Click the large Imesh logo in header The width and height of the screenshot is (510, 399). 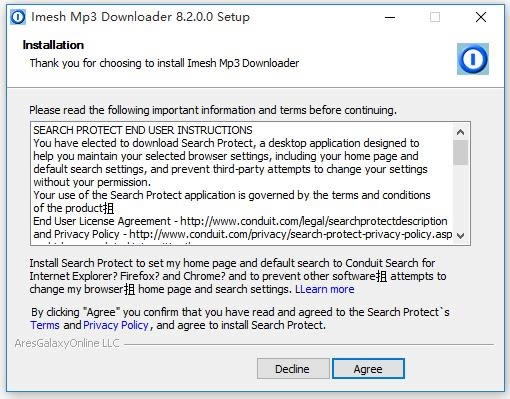coord(473,59)
